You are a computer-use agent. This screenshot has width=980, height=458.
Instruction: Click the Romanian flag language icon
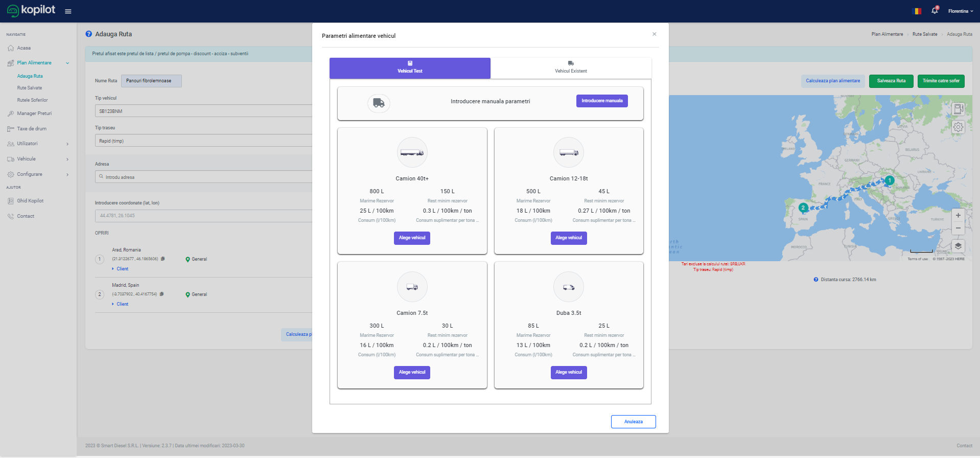pyautogui.click(x=917, y=11)
